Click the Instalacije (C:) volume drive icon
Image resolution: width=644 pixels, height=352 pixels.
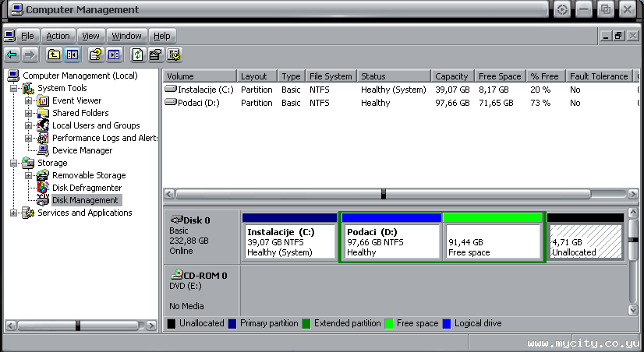171,89
